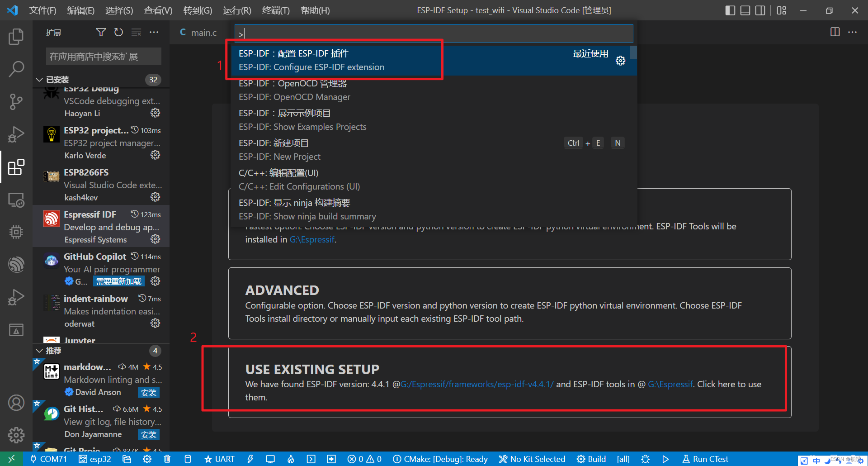The image size is (868, 466).
Task: Open extensions panel more actions menu
Action: point(154,32)
